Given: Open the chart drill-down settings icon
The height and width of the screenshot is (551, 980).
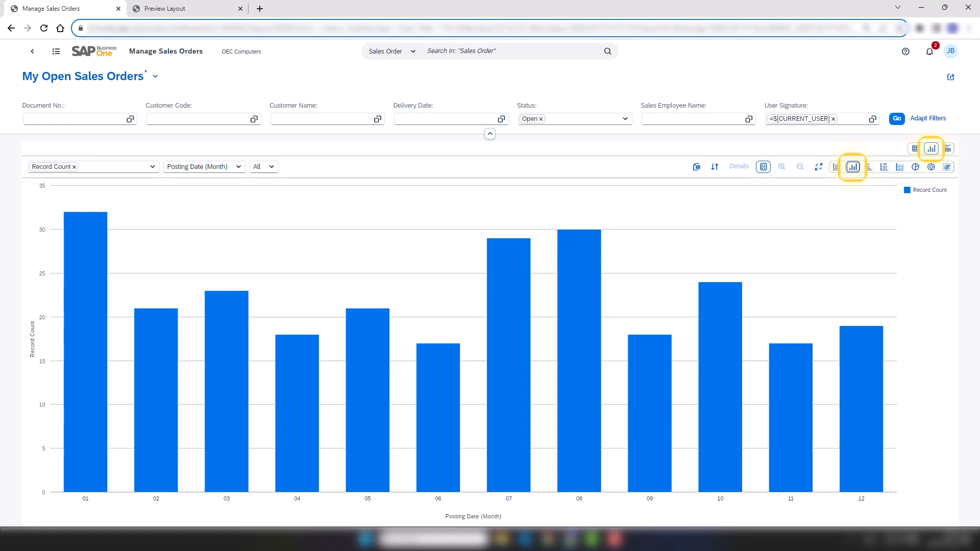Looking at the screenshot, I should pos(696,167).
